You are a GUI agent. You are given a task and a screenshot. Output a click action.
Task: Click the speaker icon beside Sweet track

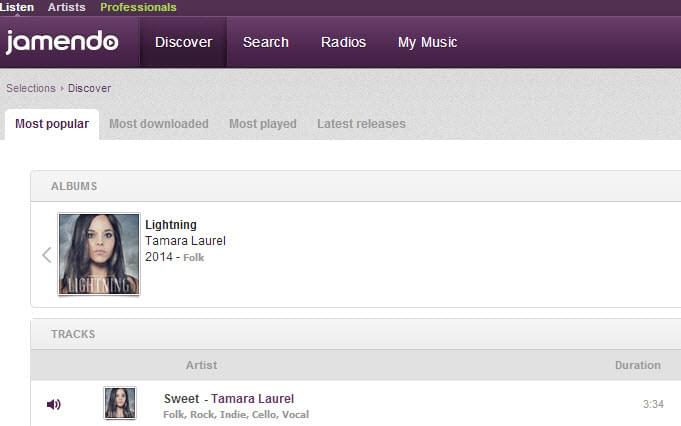click(x=53, y=404)
